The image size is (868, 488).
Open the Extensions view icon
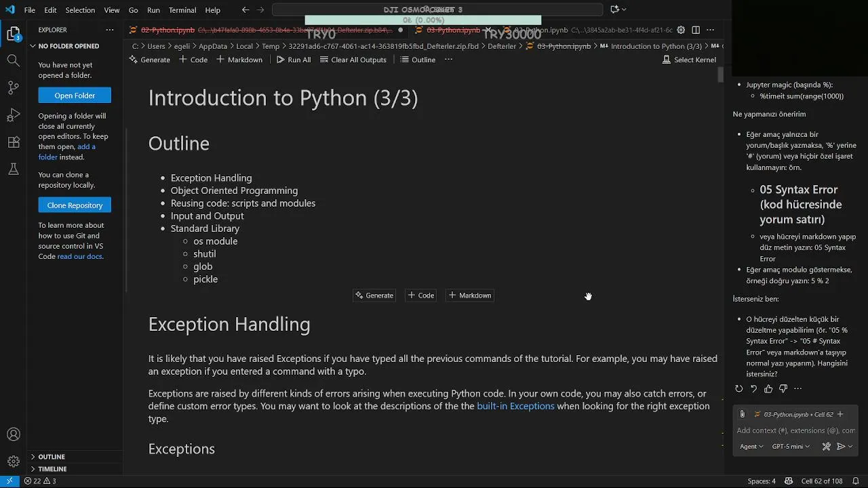tap(14, 142)
